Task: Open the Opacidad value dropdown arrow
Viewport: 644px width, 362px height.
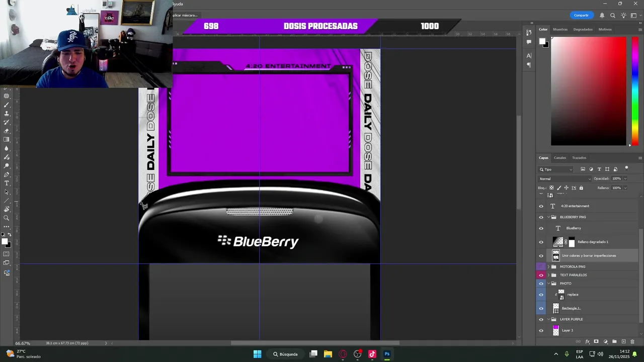Action: (x=625, y=178)
